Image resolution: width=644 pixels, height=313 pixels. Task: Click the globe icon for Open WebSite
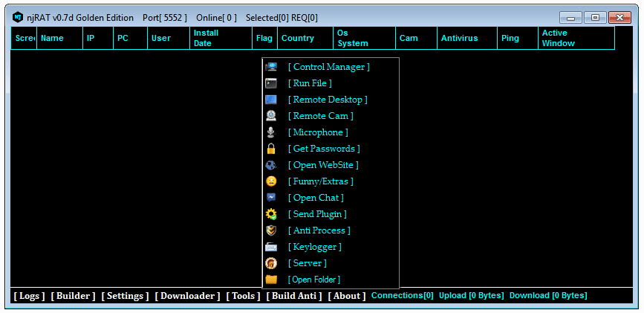click(271, 165)
